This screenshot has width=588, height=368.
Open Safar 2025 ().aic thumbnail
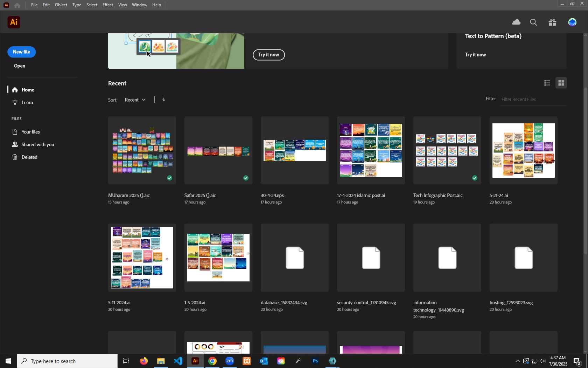click(218, 150)
